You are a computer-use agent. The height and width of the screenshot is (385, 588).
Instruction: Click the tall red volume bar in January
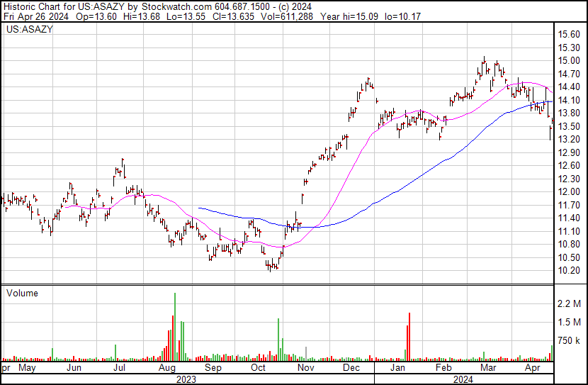409,337
